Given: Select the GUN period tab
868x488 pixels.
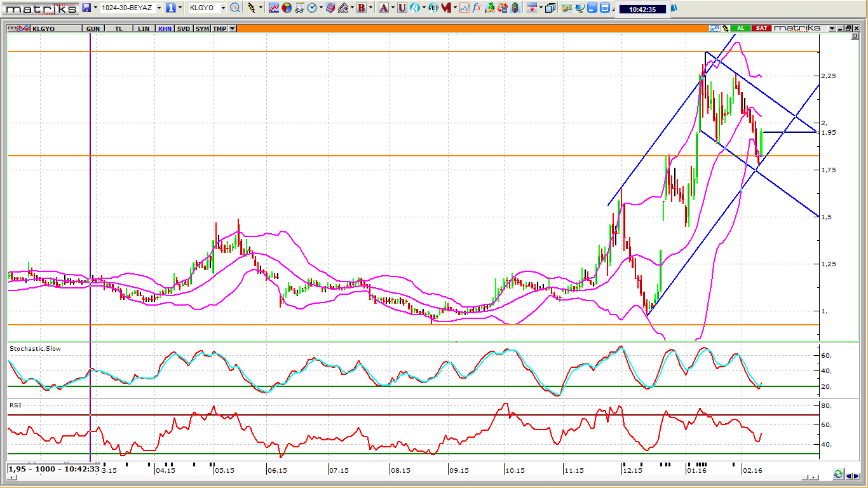Looking at the screenshot, I should (x=93, y=29).
